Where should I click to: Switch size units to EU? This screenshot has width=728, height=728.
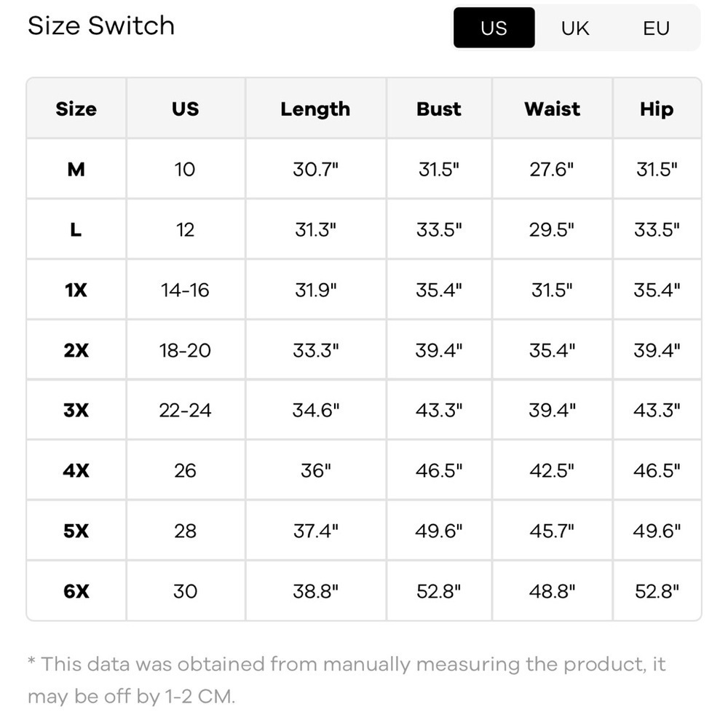pyautogui.click(x=656, y=28)
